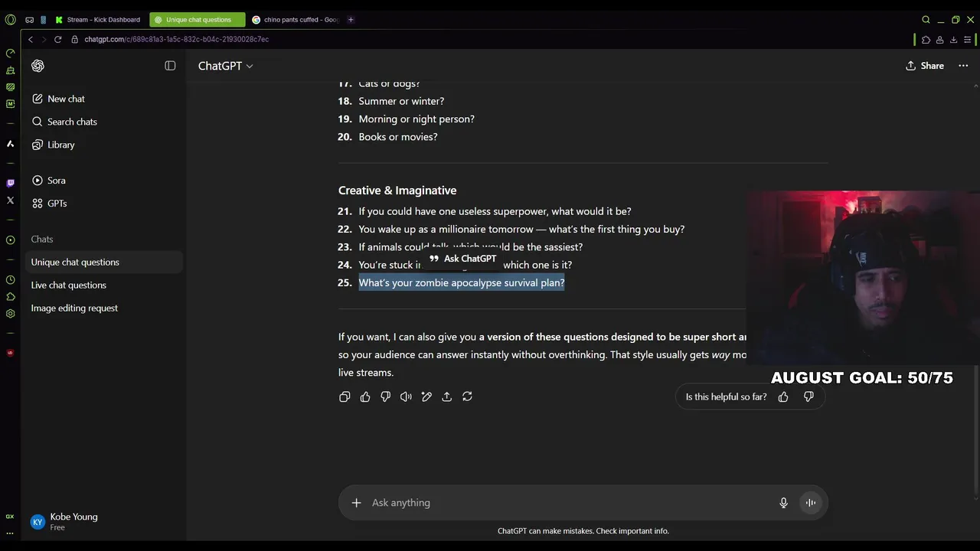The height and width of the screenshot is (551, 980).
Task: Click the Edit in canvas icon
Action: pos(426,396)
